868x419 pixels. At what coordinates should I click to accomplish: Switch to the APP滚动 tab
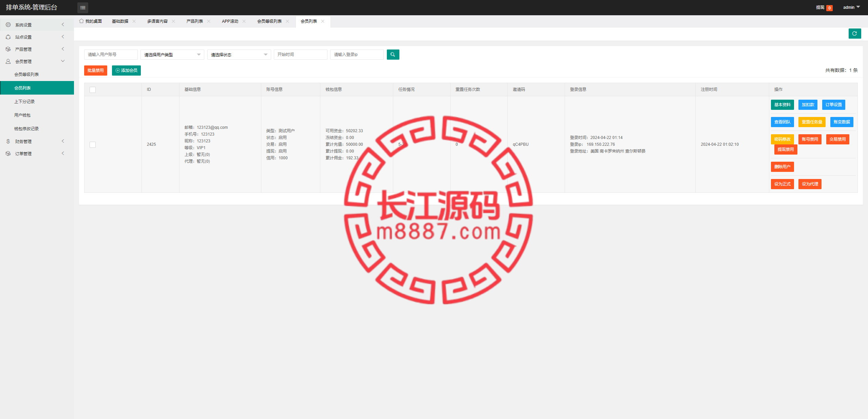coord(230,21)
